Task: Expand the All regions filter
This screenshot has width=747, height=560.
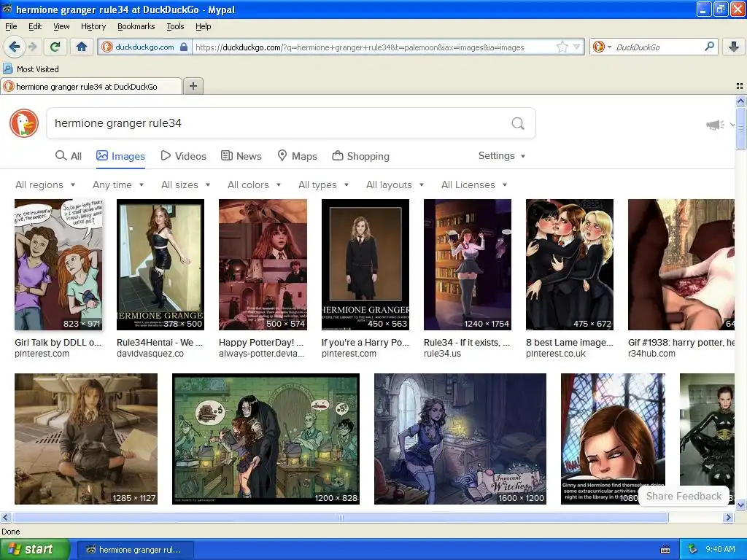Action: 45,184
